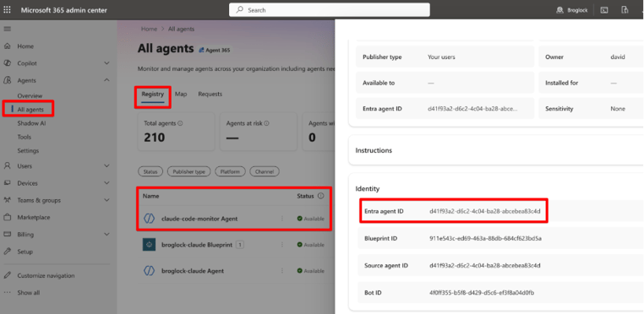Screen dimensions: 644x314
Task: Click the count badge beside Blueprint
Action: click(x=240, y=245)
